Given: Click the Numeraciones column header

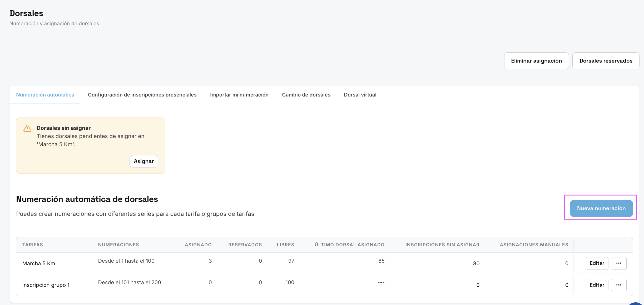Looking at the screenshot, I should pos(118,245).
